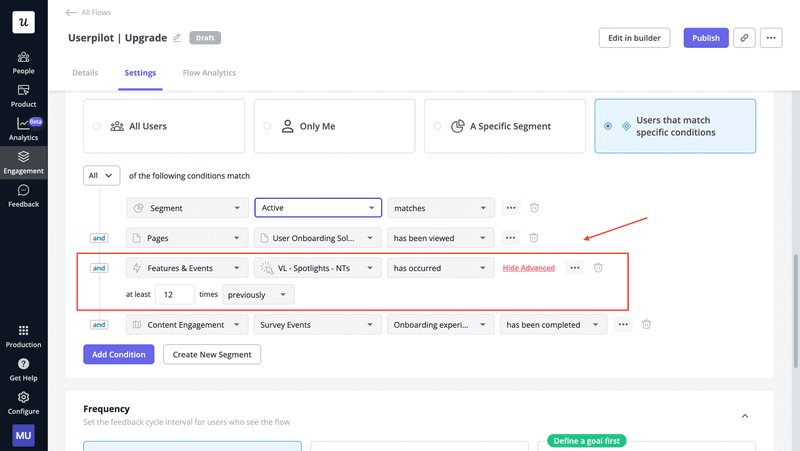Screen dimensions: 800x451
Task: Select All Users audience option
Action: coord(164,126)
